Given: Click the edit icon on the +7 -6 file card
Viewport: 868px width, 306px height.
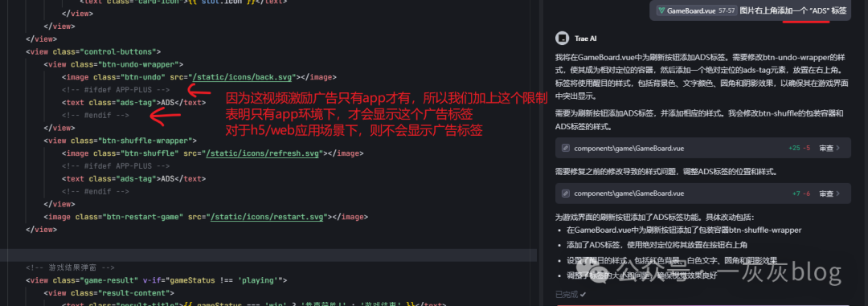Looking at the screenshot, I should [x=566, y=194].
